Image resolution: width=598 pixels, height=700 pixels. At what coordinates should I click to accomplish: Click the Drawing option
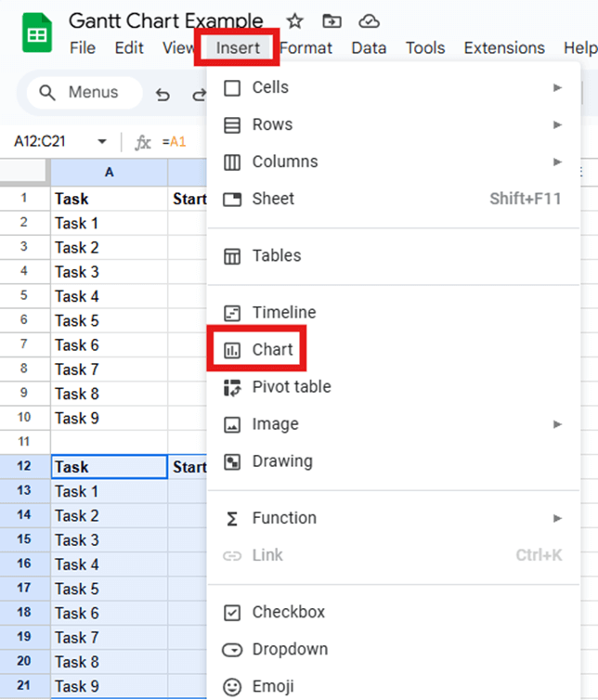click(281, 461)
